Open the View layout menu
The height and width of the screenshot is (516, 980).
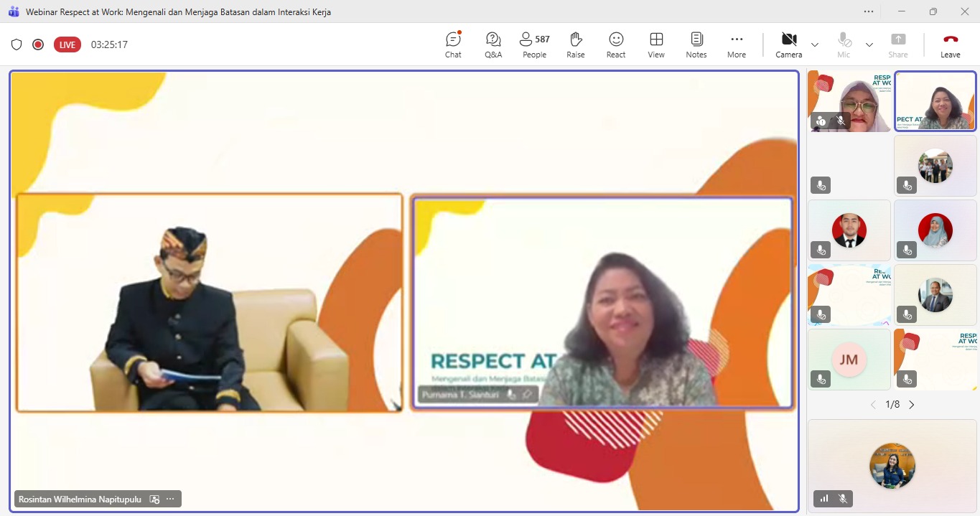[656, 44]
